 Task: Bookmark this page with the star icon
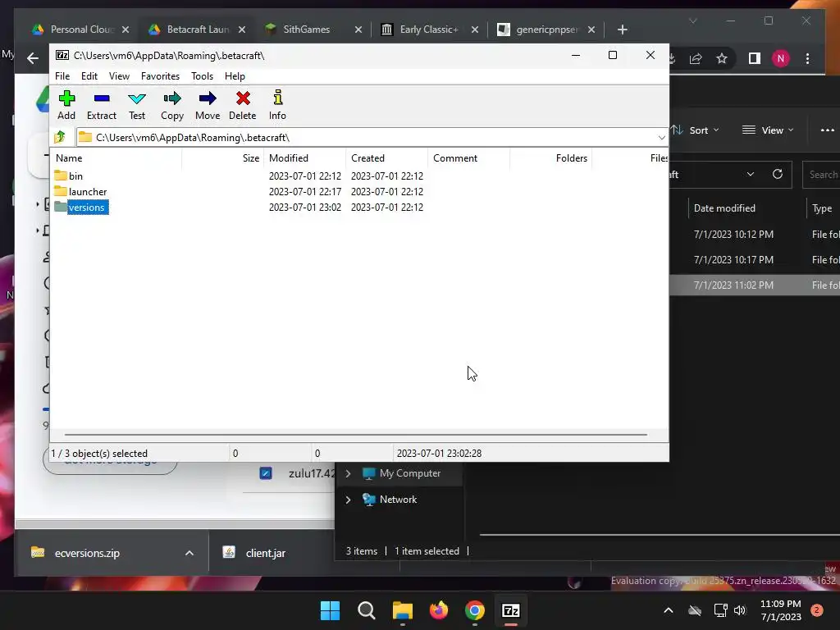coord(722,58)
